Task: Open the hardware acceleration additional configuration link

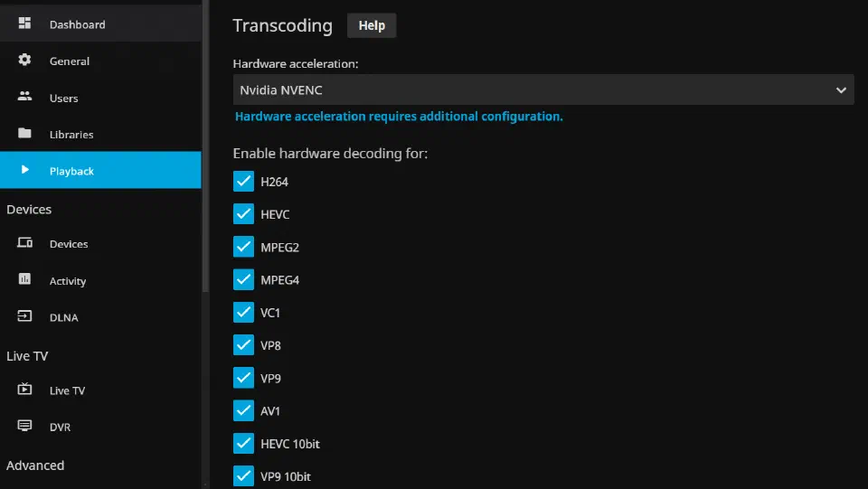Action: tap(399, 117)
